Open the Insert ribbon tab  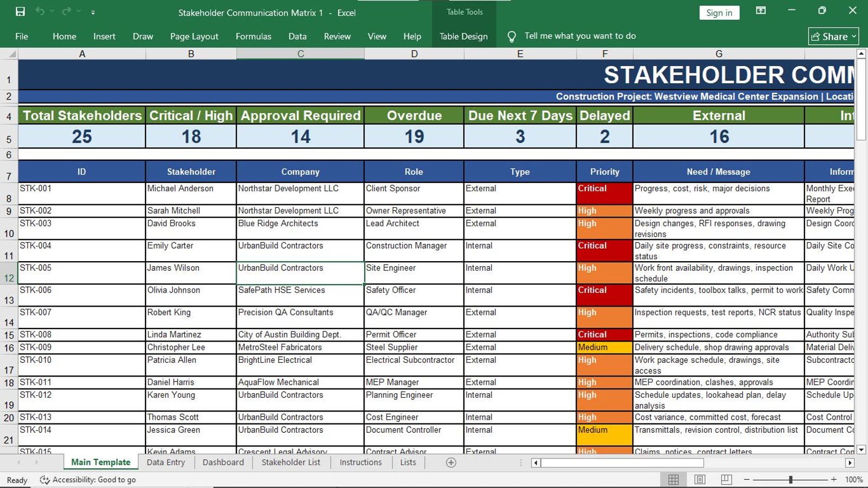pos(104,36)
